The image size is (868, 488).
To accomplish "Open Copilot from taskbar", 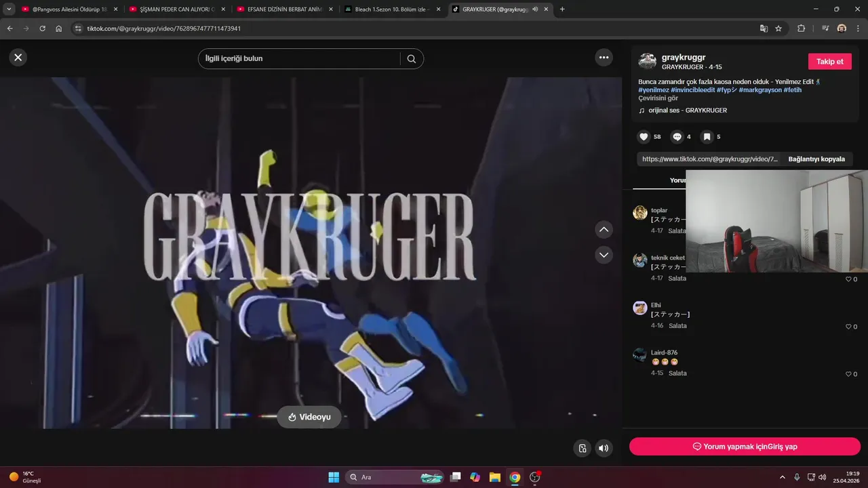I will tap(475, 477).
